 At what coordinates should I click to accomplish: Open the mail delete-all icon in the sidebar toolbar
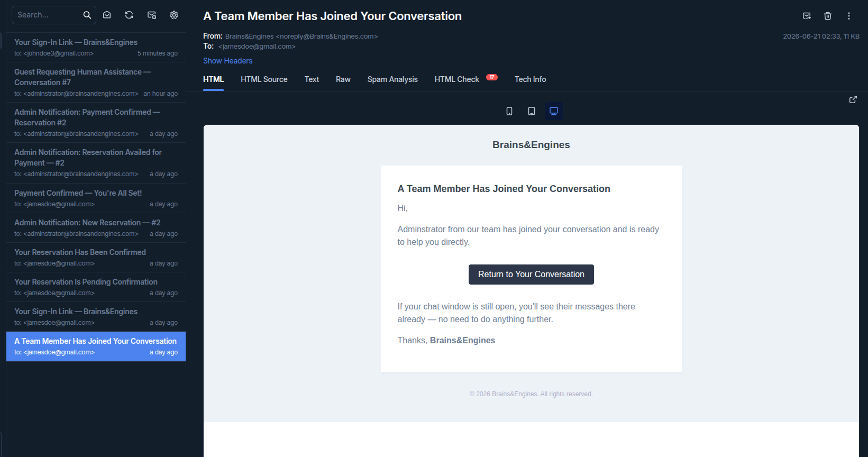(152, 15)
